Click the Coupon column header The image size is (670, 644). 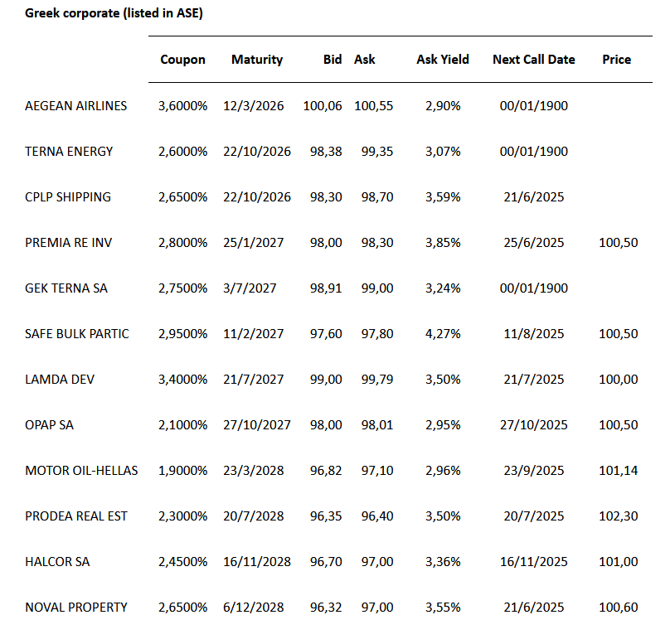pos(182,60)
